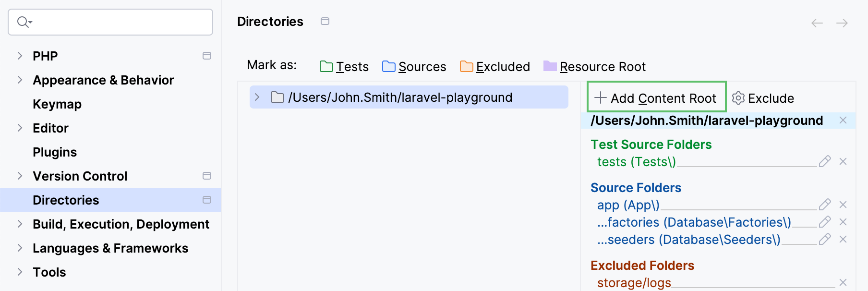Expand the PHP settings section
This screenshot has width=868, height=291.
(20, 56)
